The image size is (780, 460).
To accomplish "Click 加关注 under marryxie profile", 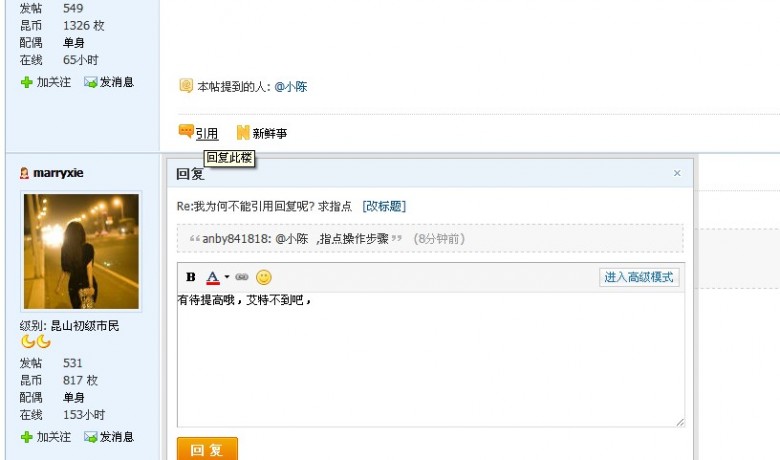I will pos(46,437).
